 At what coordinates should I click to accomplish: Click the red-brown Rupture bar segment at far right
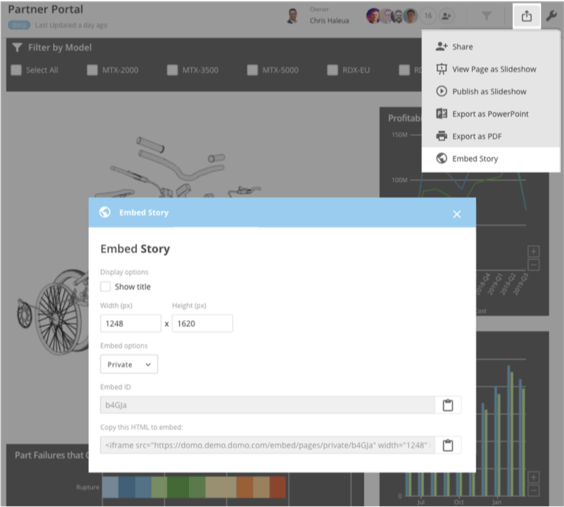point(278,487)
